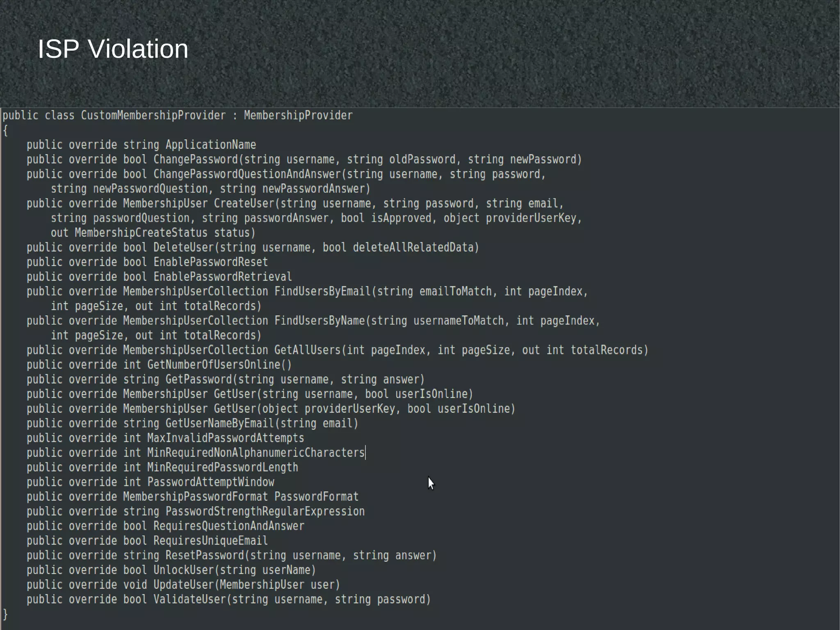Click the ChangePasswordQuestionAndAnswer method line
Image resolution: width=840 pixels, height=630 pixels.
286,174
